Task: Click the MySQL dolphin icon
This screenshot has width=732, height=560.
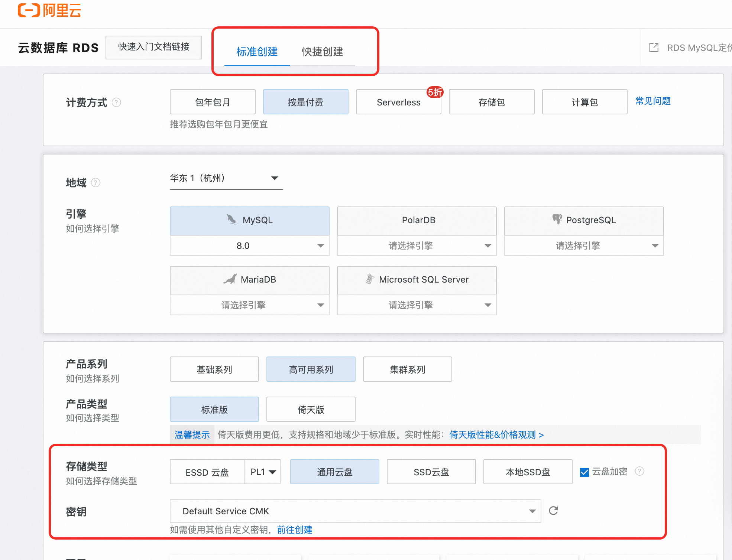Action: (232, 219)
